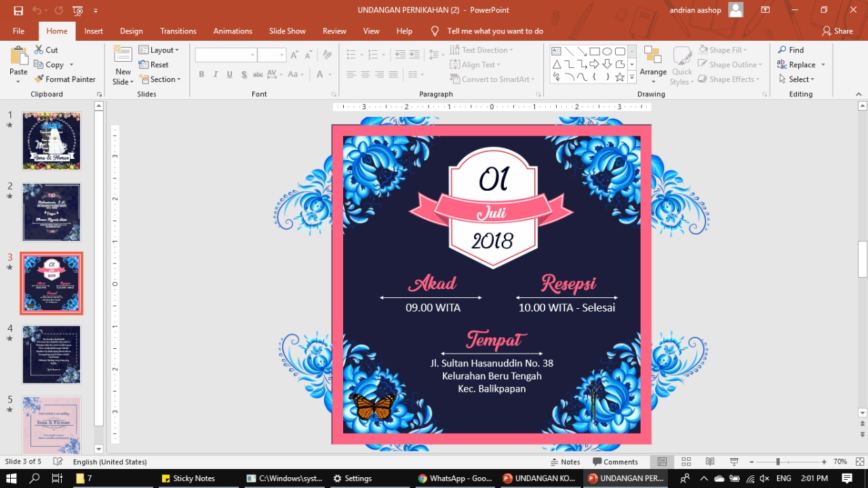868x488 pixels.
Task: Select the rectangle shape in Drawing group
Action: point(593,50)
